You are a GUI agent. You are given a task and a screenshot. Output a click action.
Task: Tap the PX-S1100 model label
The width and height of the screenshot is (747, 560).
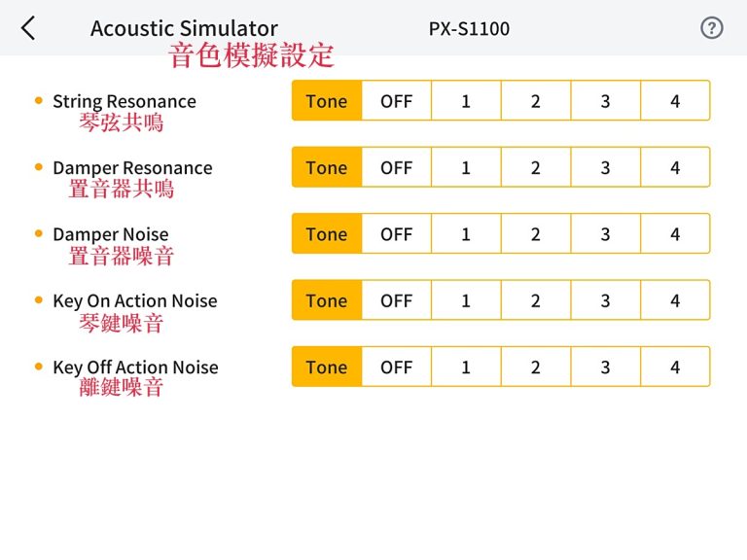coord(469,28)
